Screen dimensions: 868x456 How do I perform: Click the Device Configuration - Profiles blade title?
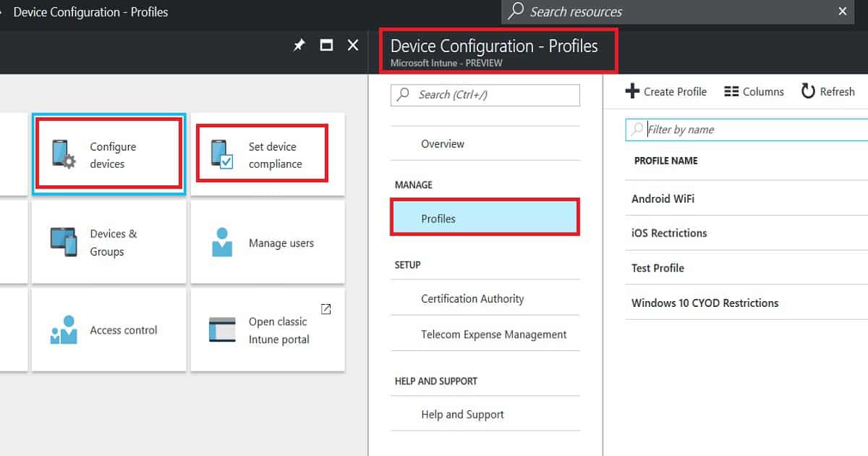[x=494, y=46]
